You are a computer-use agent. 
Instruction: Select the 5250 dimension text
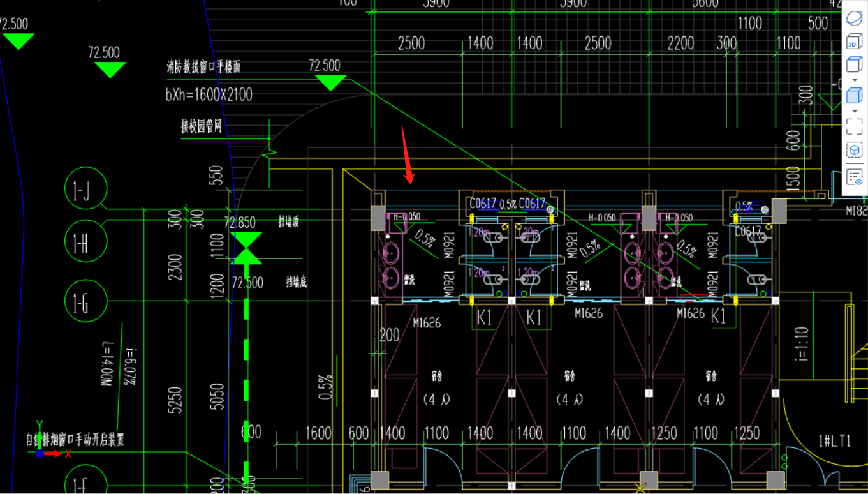176,400
